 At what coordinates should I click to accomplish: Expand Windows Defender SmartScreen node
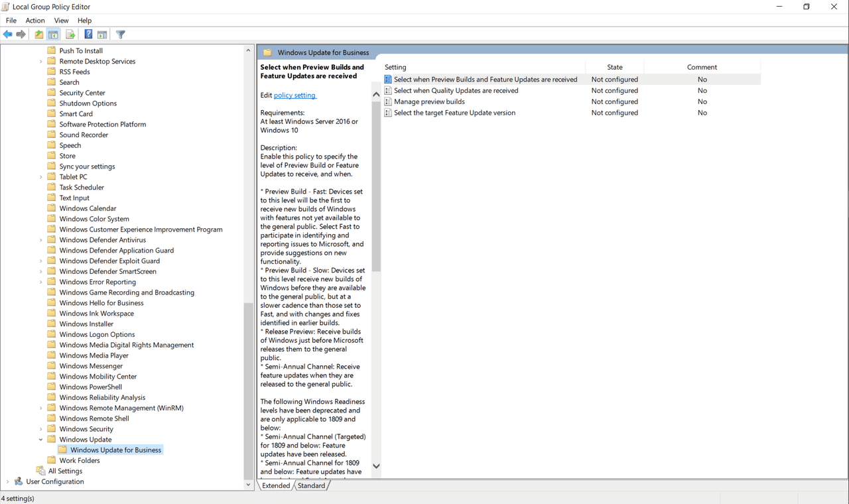[x=41, y=271]
